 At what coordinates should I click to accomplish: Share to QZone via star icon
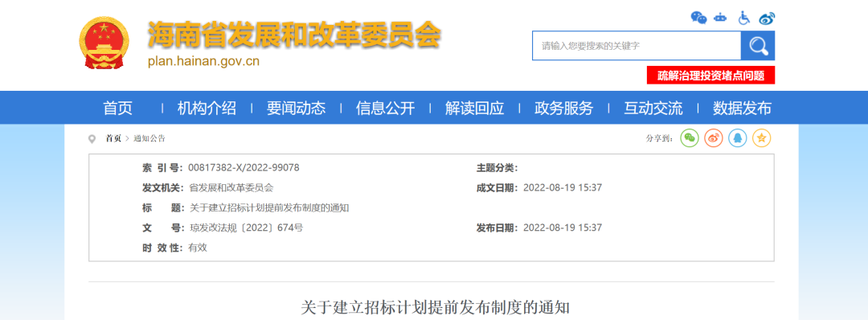[762, 137]
